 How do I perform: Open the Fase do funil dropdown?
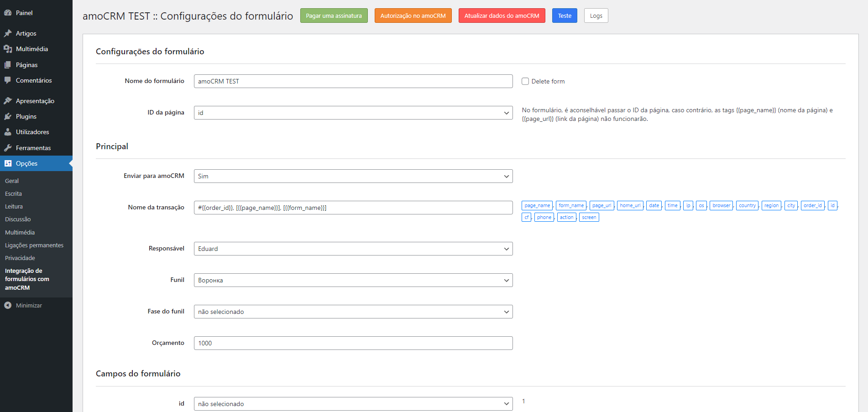pyautogui.click(x=353, y=312)
